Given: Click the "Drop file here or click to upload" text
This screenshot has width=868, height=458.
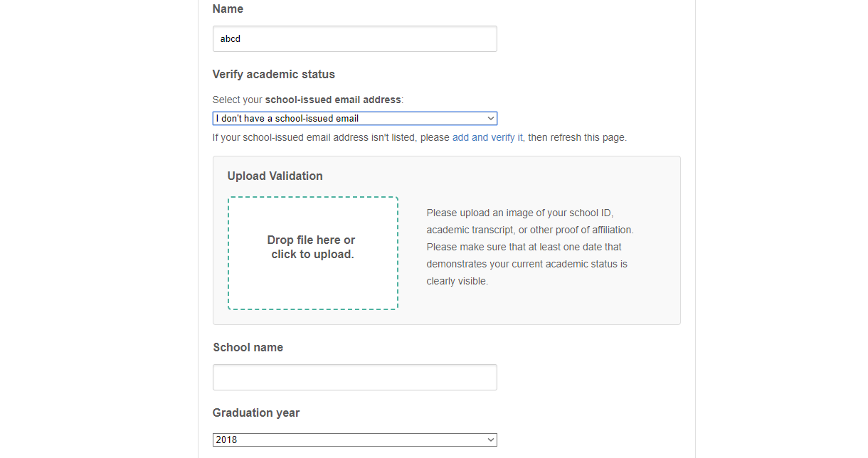Looking at the screenshot, I should (x=312, y=247).
